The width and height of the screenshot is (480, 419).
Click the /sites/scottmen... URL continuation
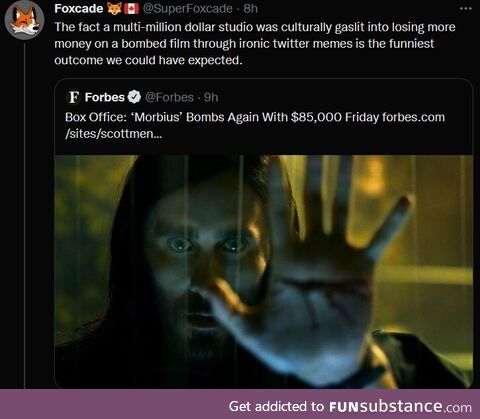(114, 134)
